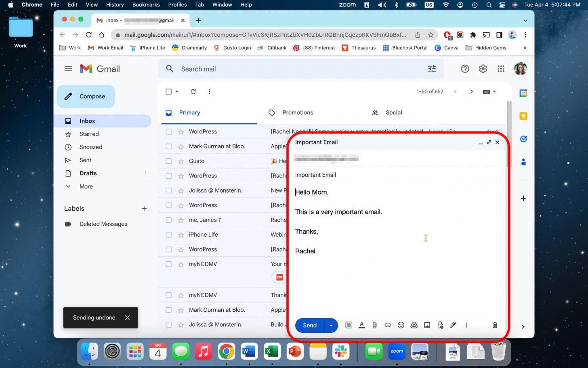Viewport: 588px width, 368px height.
Task: Open the Send options dropdown arrow
Action: (x=331, y=325)
